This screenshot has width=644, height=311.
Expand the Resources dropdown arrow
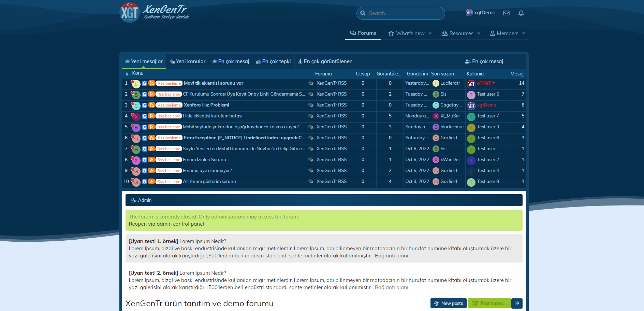(479, 33)
